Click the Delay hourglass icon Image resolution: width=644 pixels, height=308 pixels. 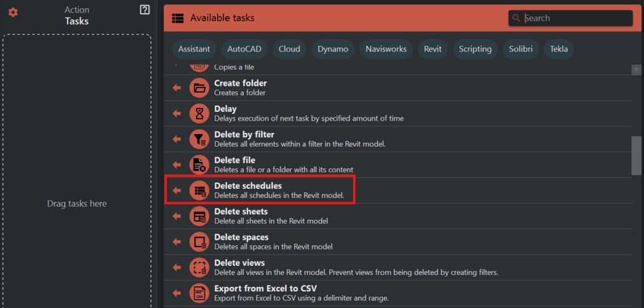(x=199, y=114)
